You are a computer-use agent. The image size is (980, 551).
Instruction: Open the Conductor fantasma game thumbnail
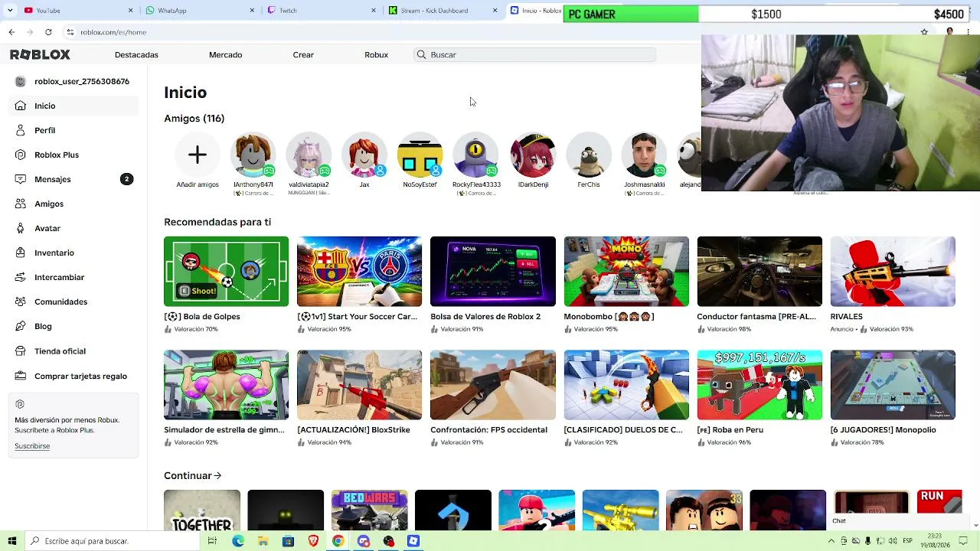pos(759,272)
